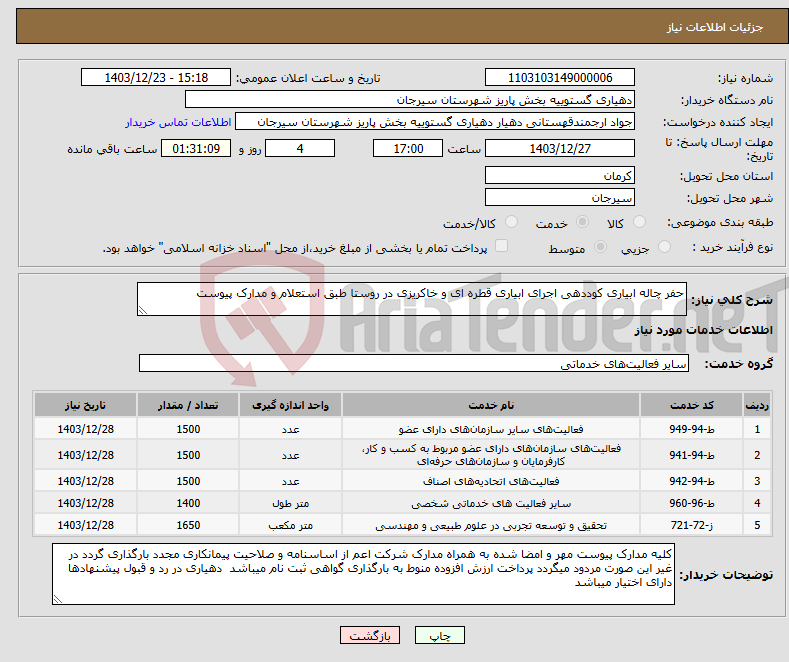Click the need number field 1103103149000006
Screen dimensions: 789x662
click(560, 77)
